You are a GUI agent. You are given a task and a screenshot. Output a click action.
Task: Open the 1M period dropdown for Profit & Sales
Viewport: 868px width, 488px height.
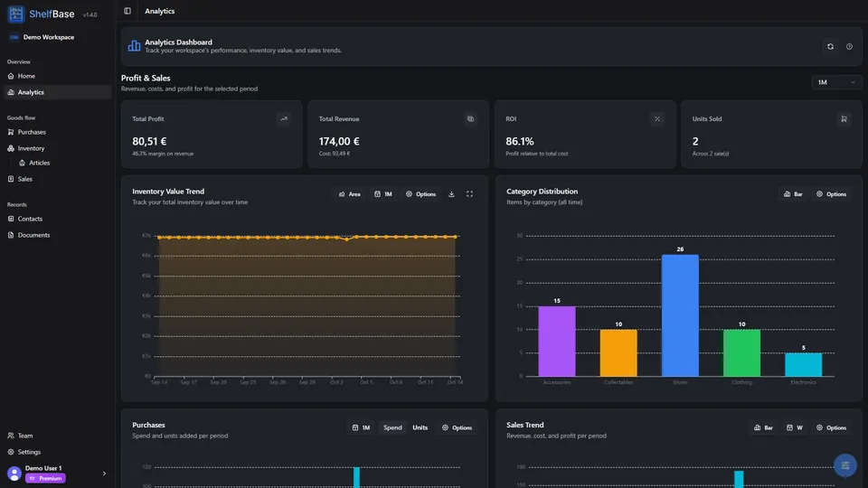pos(836,82)
